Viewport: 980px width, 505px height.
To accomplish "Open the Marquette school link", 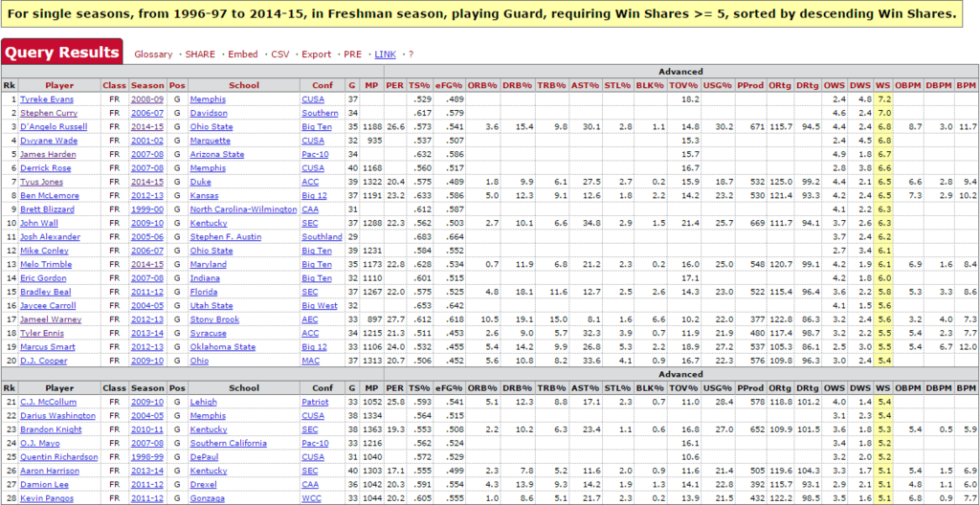I will coord(210,141).
